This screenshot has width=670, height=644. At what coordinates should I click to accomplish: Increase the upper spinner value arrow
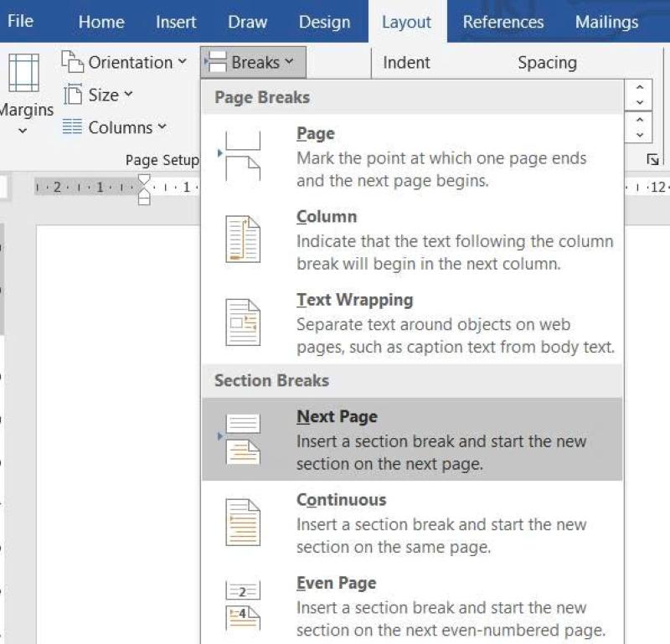[640, 87]
